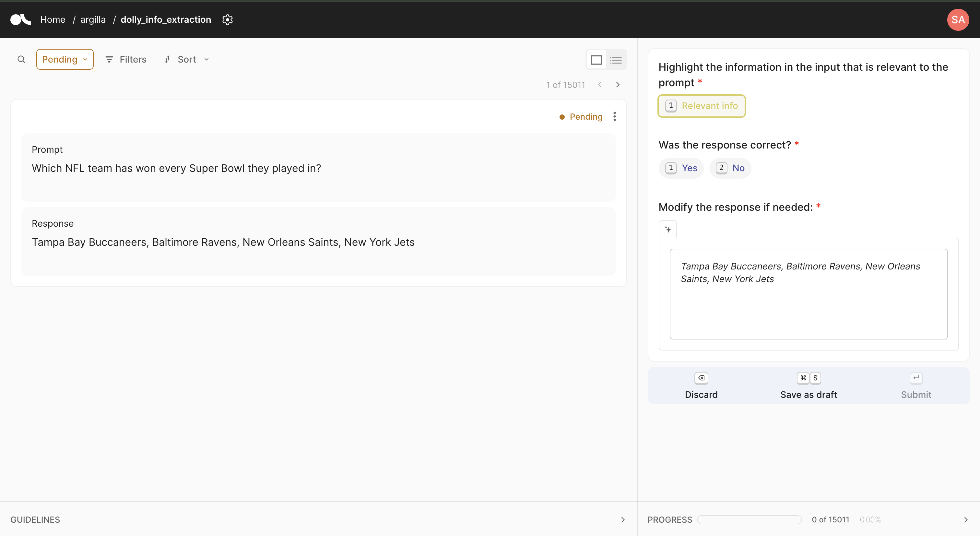Submit the annotation
Screen dimensions: 980x536
coord(916,385)
